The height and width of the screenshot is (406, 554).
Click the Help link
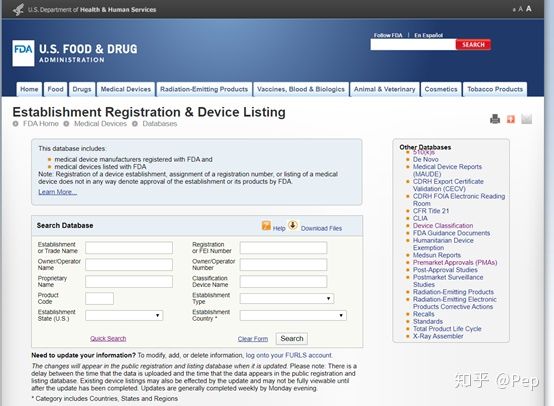279,228
